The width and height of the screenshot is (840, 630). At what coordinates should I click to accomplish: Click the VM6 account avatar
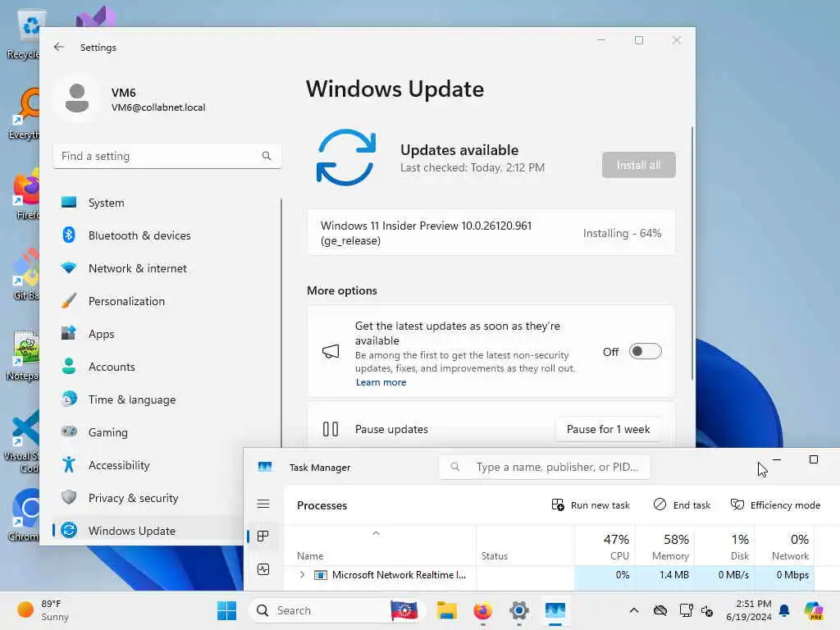[77, 99]
